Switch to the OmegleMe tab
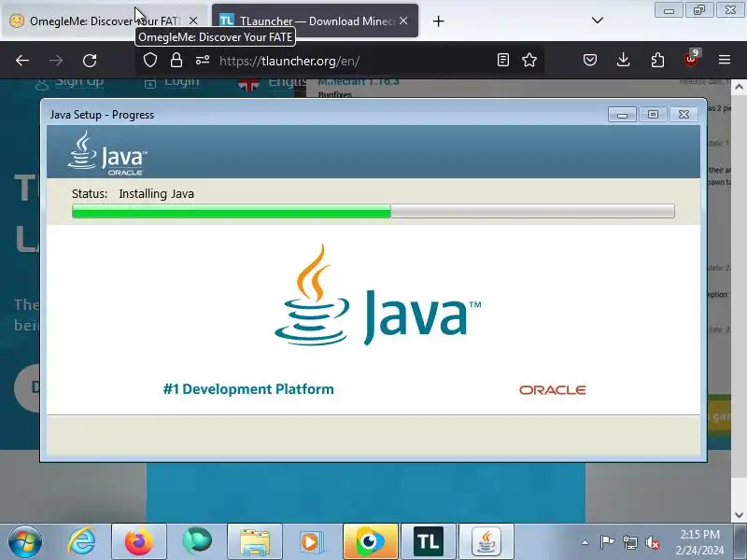The image size is (747, 560). coord(105,21)
